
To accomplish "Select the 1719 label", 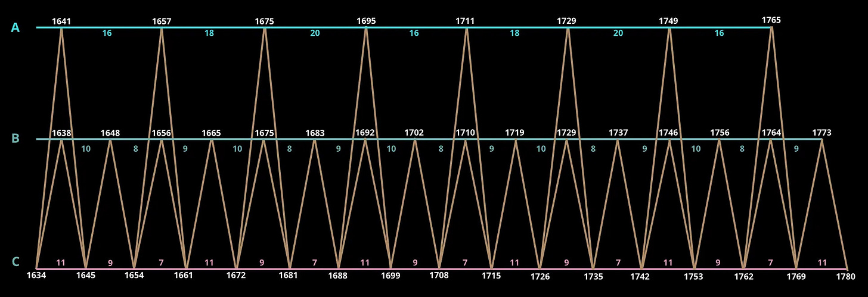I will (514, 133).
